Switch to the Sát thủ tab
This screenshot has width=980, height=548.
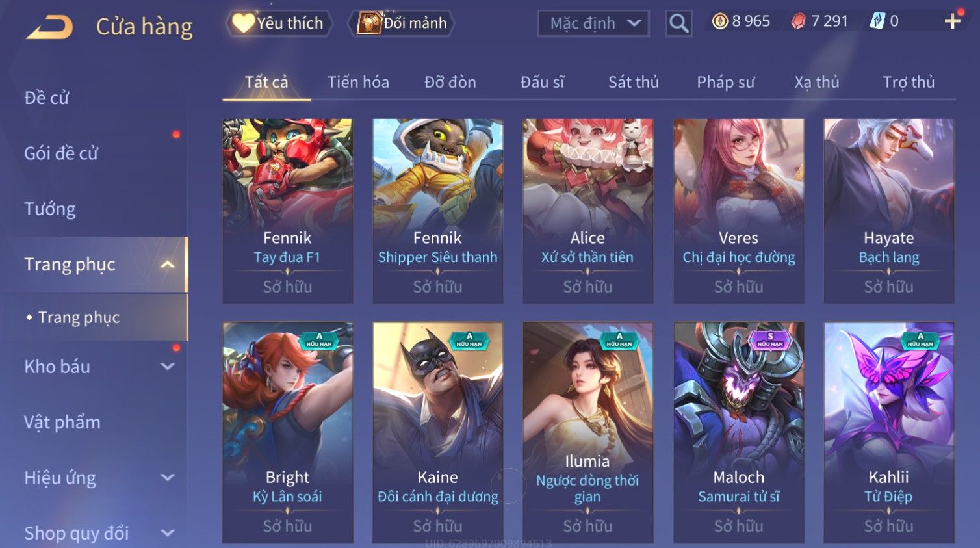[633, 83]
